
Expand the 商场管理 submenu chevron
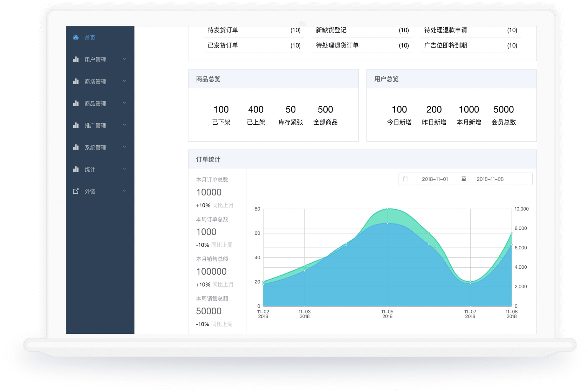(x=124, y=81)
